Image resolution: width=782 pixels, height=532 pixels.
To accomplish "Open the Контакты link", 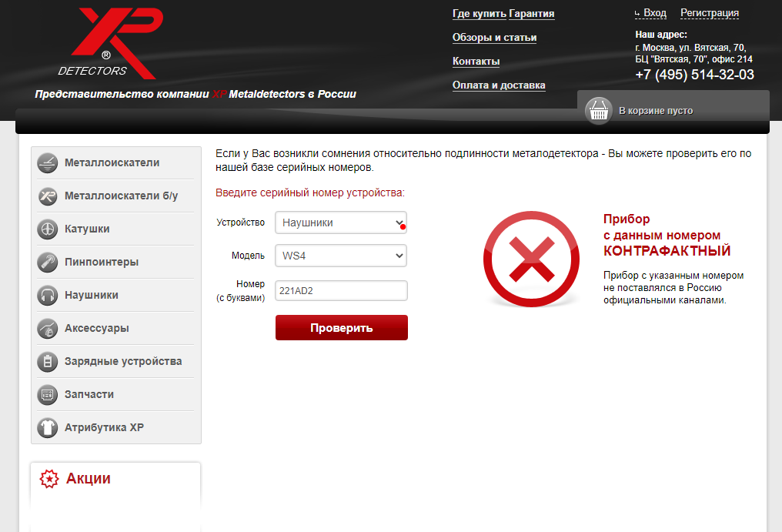I will point(476,62).
